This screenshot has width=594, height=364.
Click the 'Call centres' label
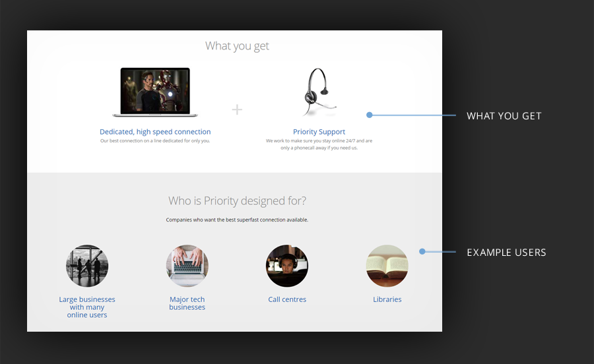point(287,299)
